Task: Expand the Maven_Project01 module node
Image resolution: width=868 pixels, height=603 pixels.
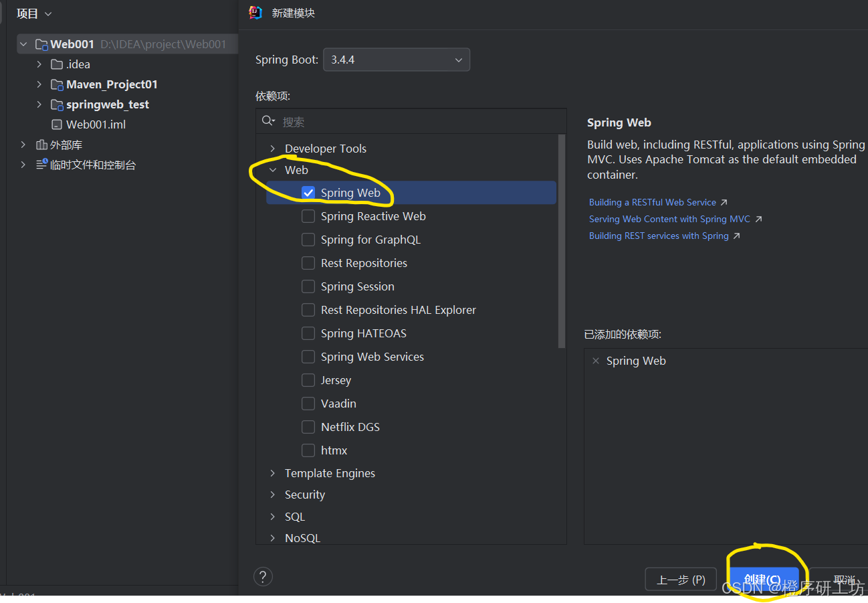Action: coord(40,84)
